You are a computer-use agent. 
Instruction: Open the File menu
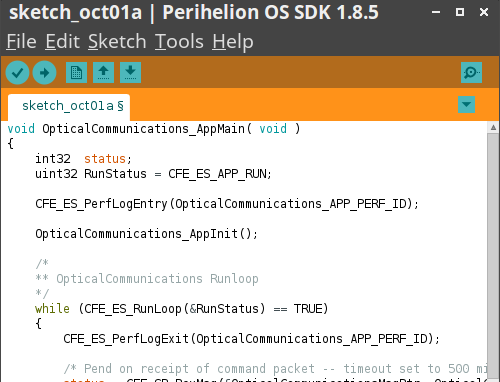click(x=21, y=42)
